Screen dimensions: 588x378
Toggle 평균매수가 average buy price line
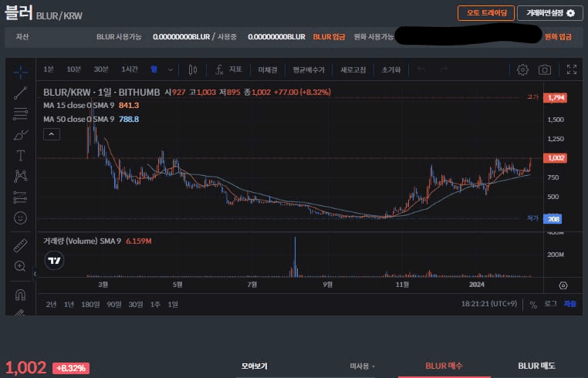pyautogui.click(x=309, y=69)
